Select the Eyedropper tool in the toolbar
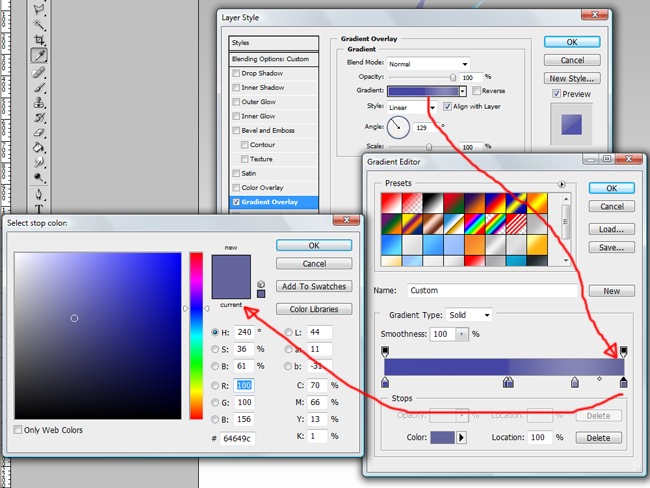The image size is (650, 488). pos(39,56)
